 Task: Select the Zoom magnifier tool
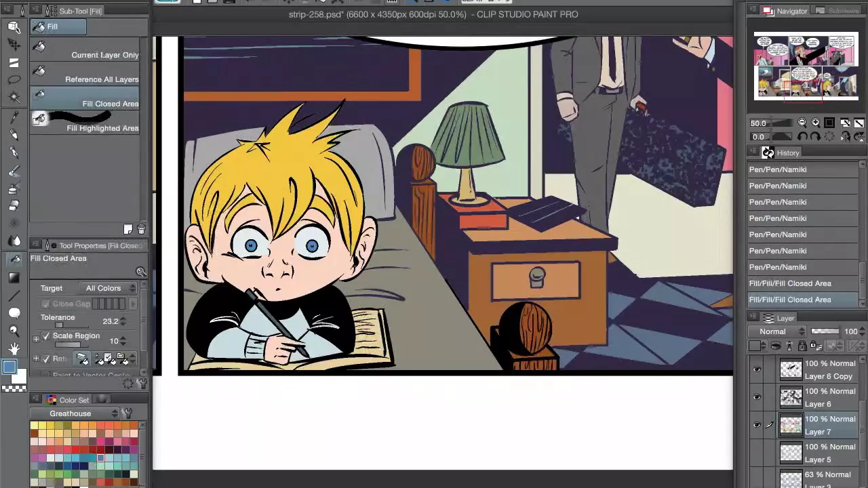[14, 331]
